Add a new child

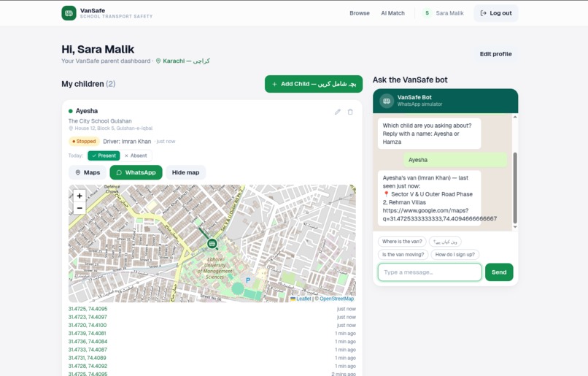coord(314,84)
